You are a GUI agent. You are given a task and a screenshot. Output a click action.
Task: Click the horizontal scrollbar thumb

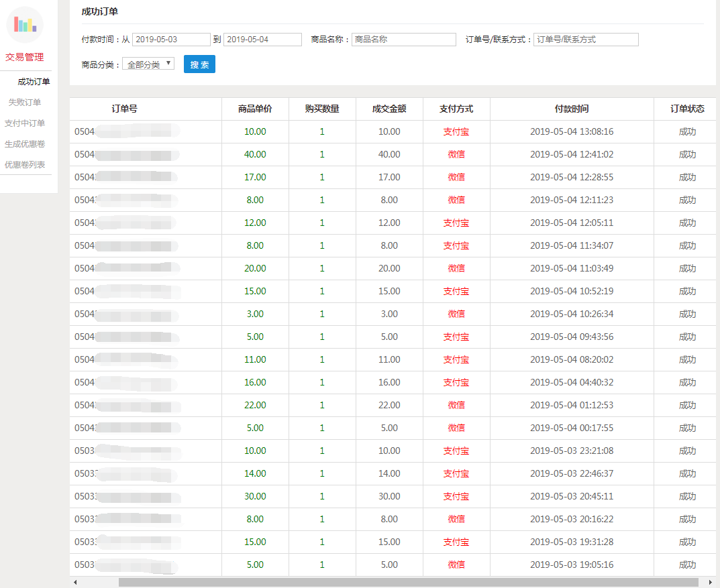[408, 583]
